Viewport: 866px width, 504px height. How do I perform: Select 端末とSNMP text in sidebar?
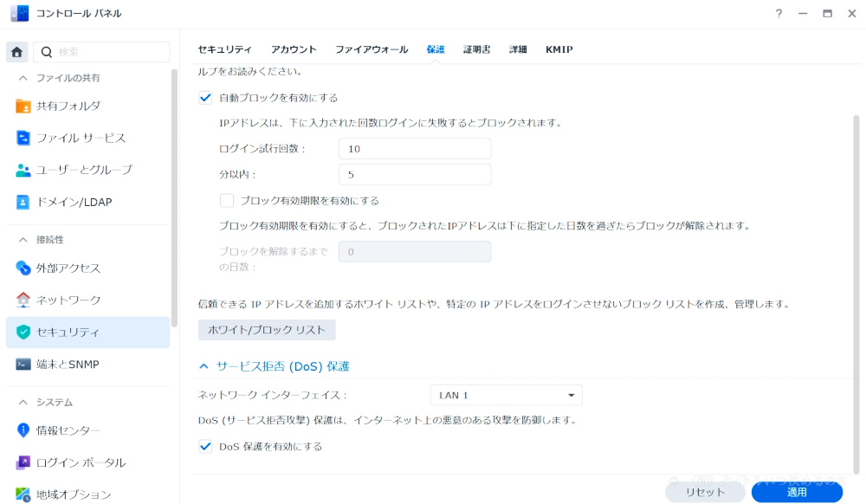click(x=68, y=365)
